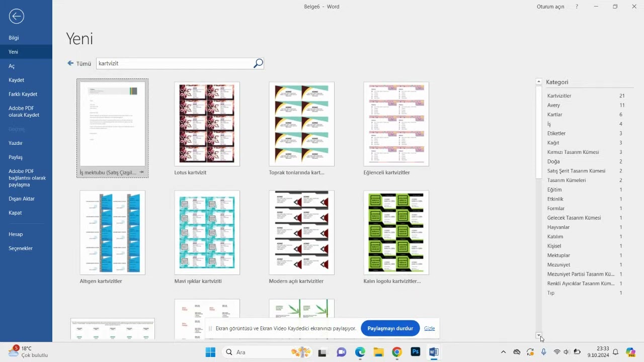Select Yeni in the backstage menu
The height and width of the screenshot is (362, 644).
pos(26,52)
